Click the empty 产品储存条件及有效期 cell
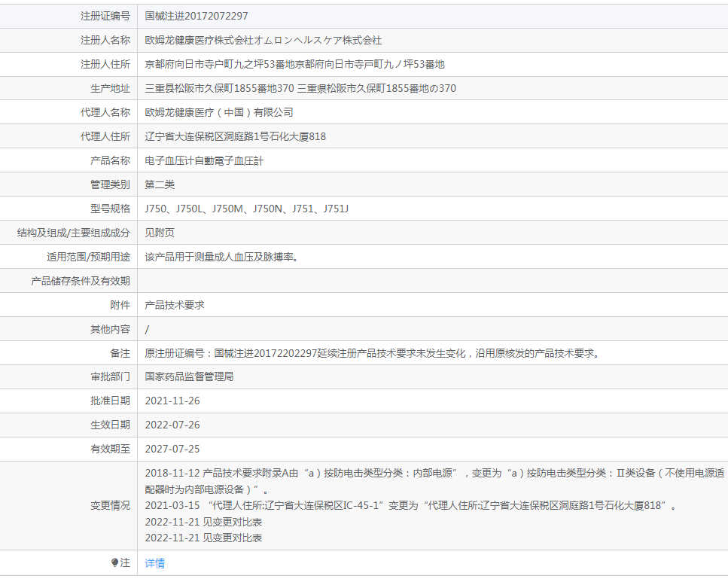728x579 pixels. click(x=433, y=281)
